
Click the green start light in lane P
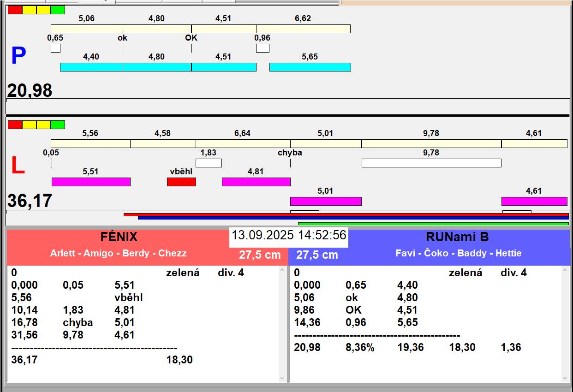tap(58, 10)
